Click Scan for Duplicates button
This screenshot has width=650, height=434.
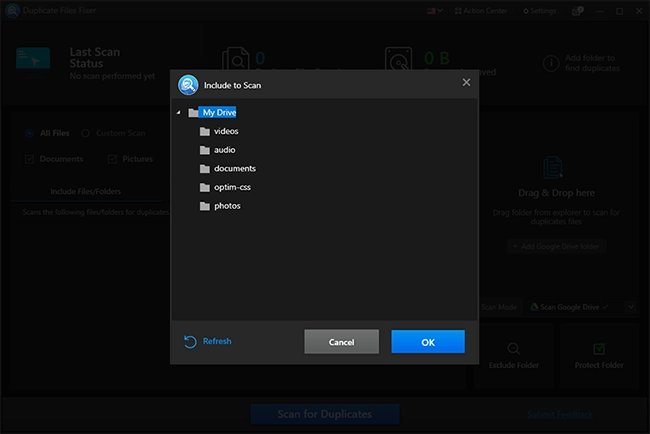coord(325,414)
